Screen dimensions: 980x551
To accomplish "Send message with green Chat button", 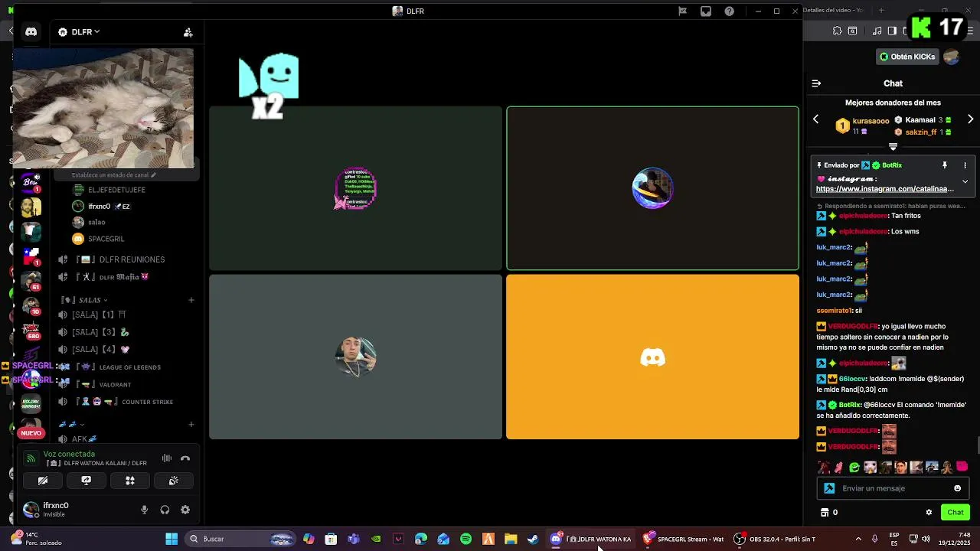I will (955, 513).
